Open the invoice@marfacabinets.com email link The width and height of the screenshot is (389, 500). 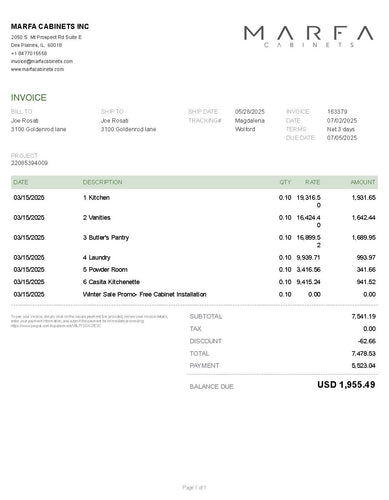[42, 61]
